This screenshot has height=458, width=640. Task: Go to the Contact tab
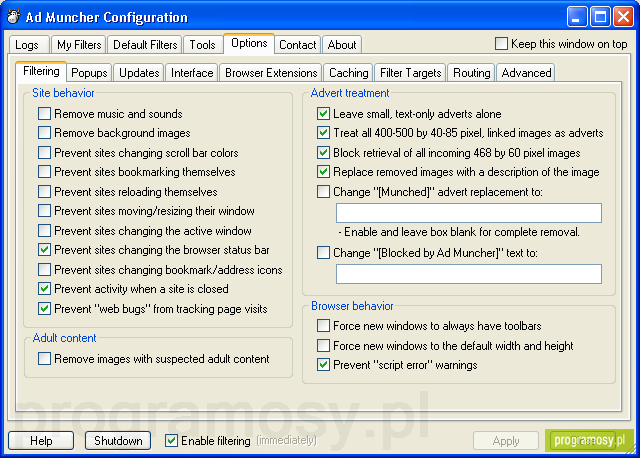point(298,44)
